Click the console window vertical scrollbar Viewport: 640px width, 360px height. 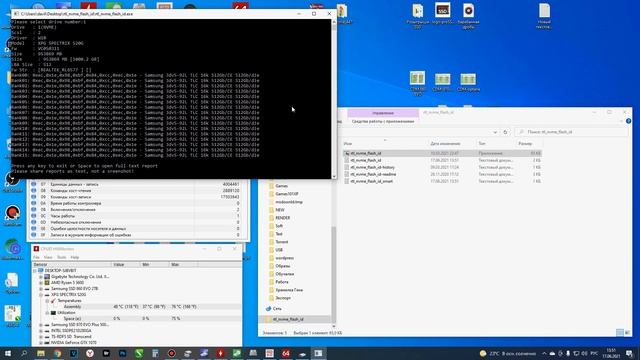pyautogui.click(x=334, y=98)
